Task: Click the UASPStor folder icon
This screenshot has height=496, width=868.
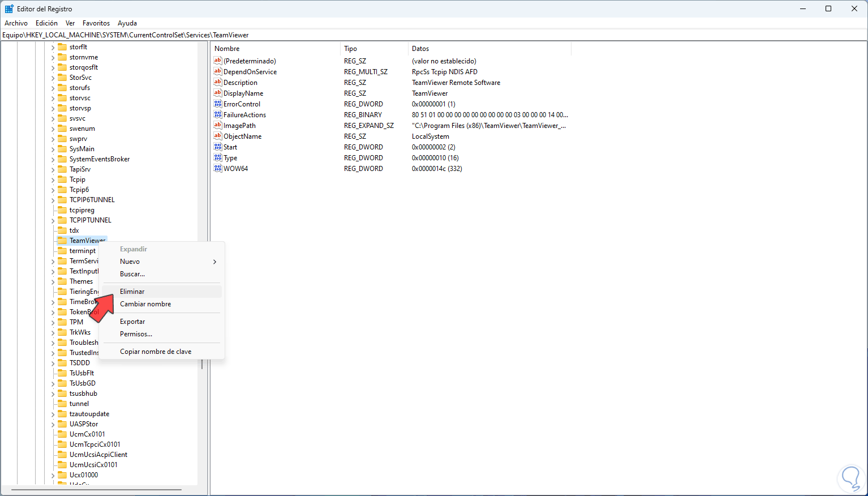Action: (x=62, y=424)
